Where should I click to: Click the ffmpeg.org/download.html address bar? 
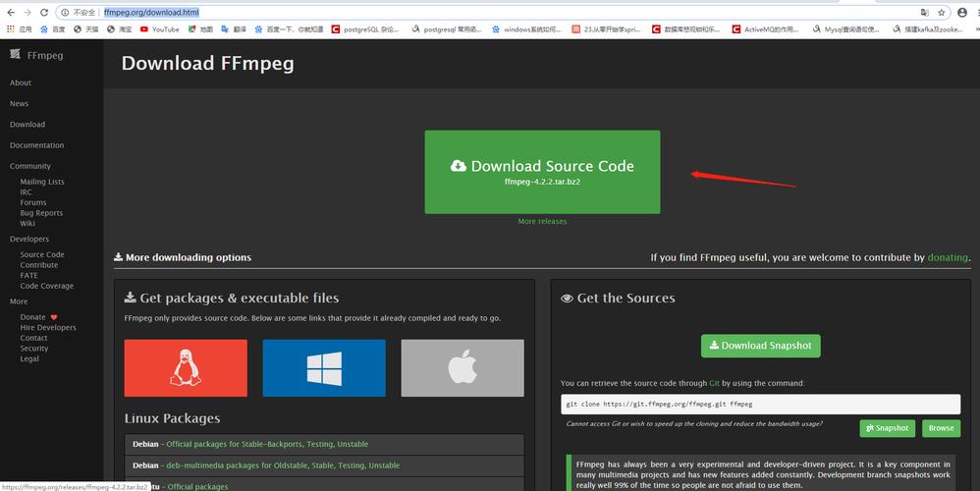coord(151,13)
